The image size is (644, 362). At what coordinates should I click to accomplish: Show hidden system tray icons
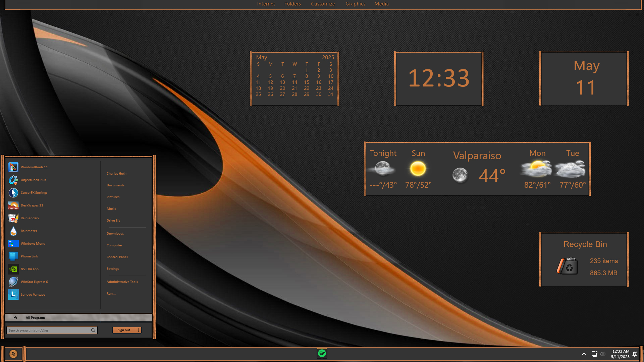(x=584, y=354)
